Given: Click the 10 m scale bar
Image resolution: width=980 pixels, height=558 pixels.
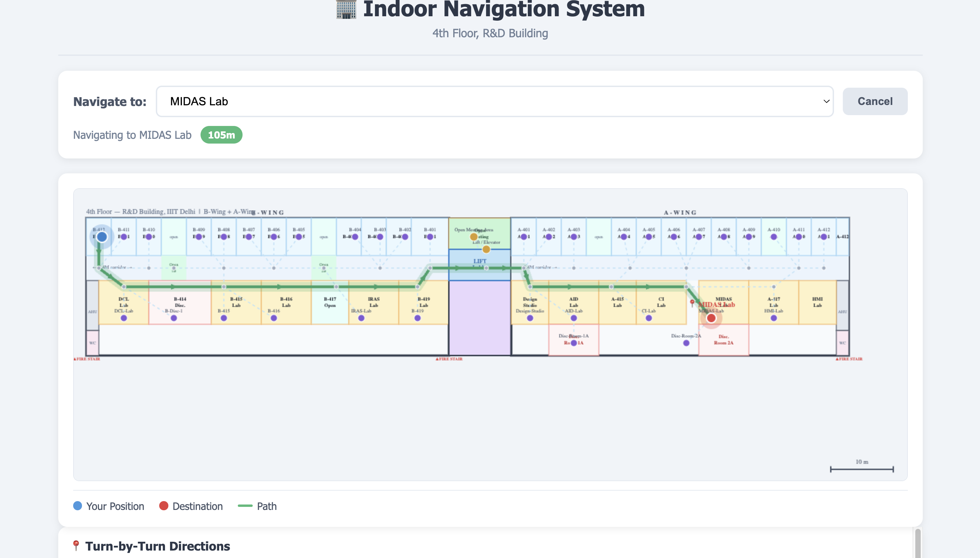Looking at the screenshot, I should 862,469.
